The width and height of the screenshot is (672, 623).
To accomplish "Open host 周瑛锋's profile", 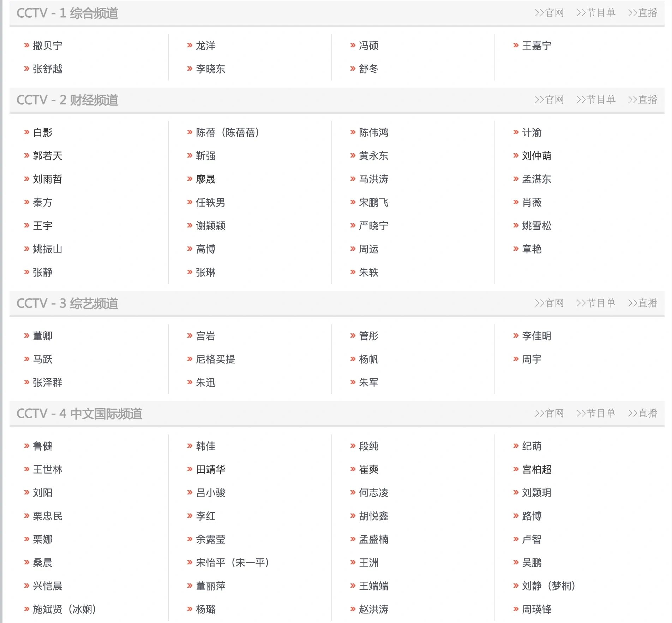I will coord(537,609).
